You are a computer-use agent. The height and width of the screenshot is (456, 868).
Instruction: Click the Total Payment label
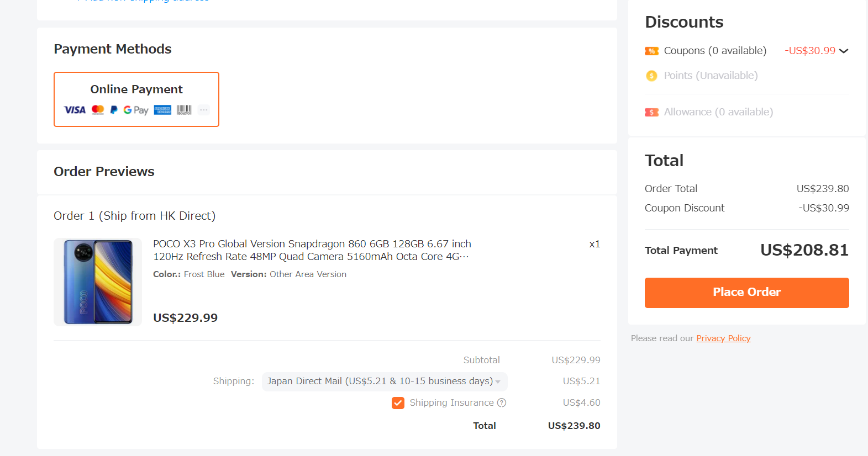tap(681, 251)
